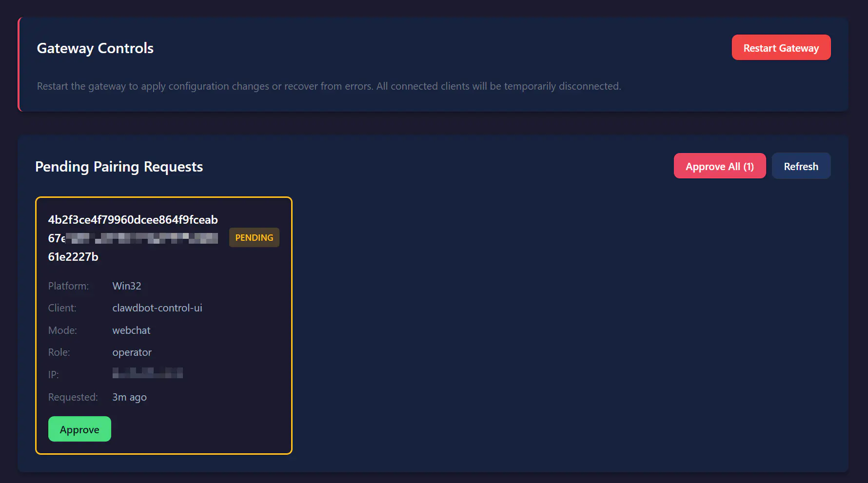The width and height of the screenshot is (868, 483).
Task: Approve the Win32 device pairing request
Action: (79, 429)
